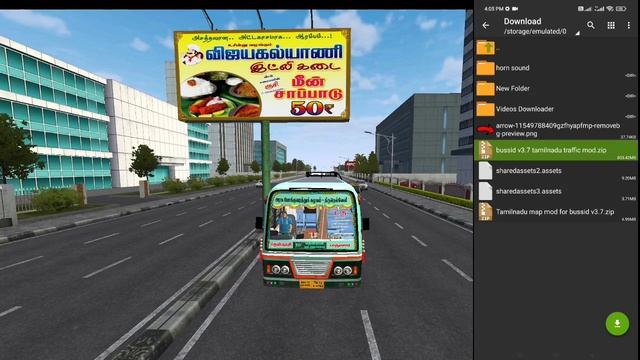Select the red arrow png thumbnail
This screenshot has height=360, width=640.
point(485,130)
